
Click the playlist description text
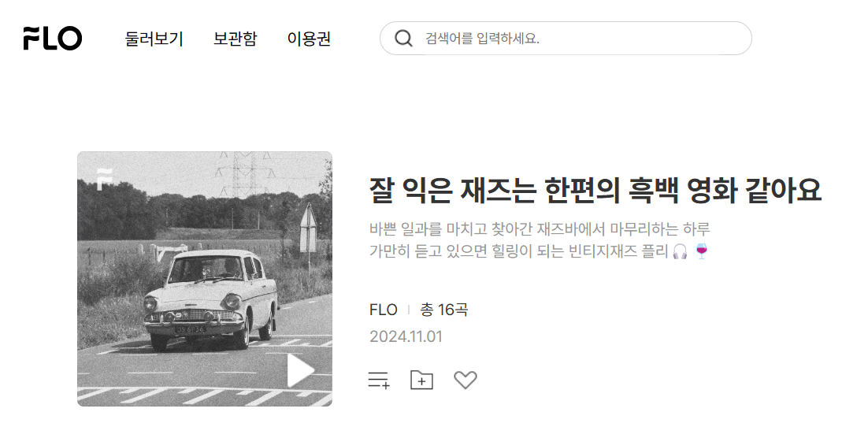point(540,240)
